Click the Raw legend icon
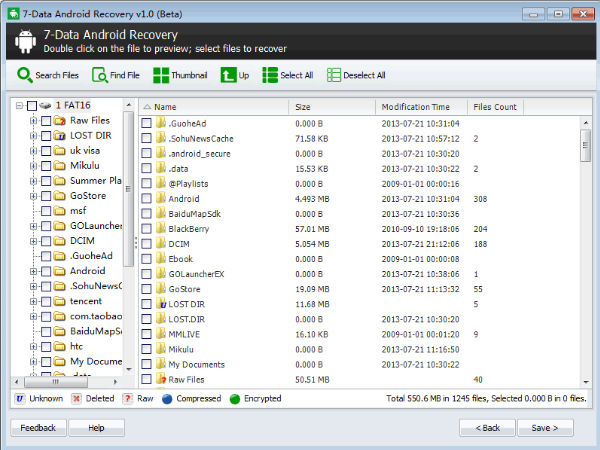Viewport: 600px width, 450px height. point(127,398)
